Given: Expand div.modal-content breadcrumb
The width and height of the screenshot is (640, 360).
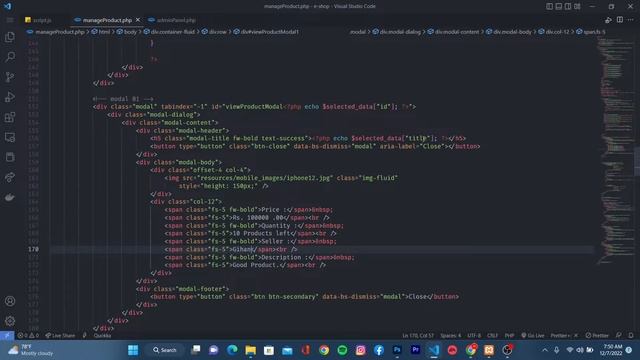Looking at the screenshot, I should (453, 32).
